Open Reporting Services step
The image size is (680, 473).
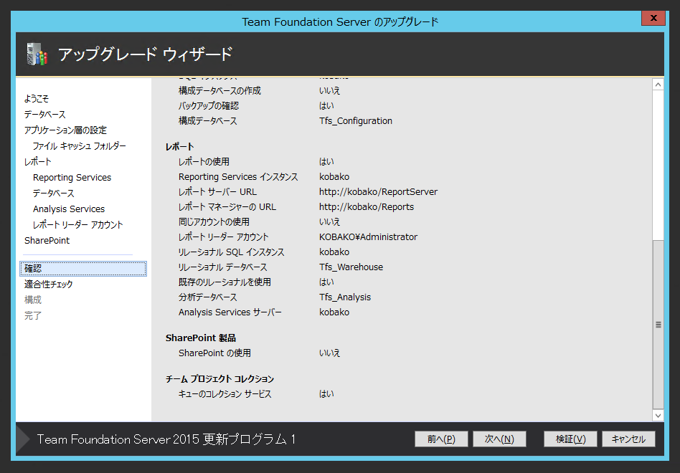point(72,177)
